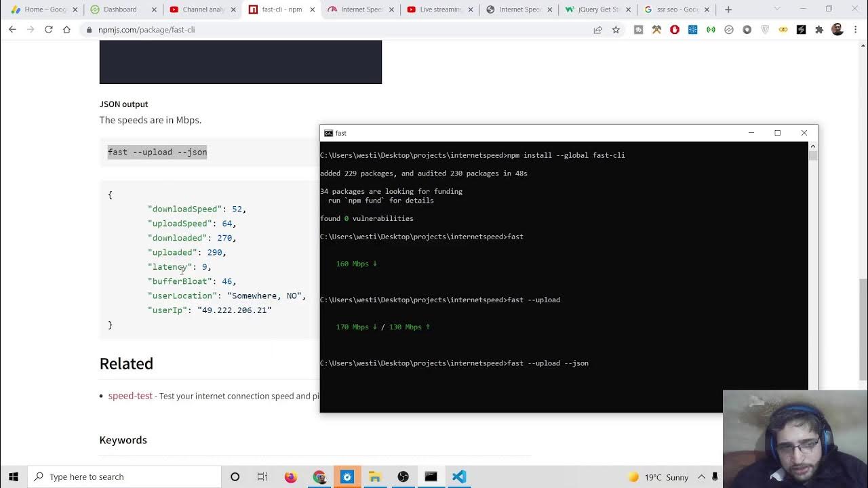Click the share page icon in address bar
Image resolution: width=868 pixels, height=488 pixels.
597,30
